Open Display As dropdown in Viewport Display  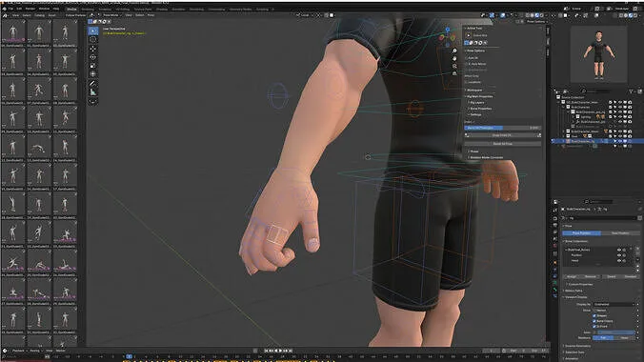coord(614,305)
